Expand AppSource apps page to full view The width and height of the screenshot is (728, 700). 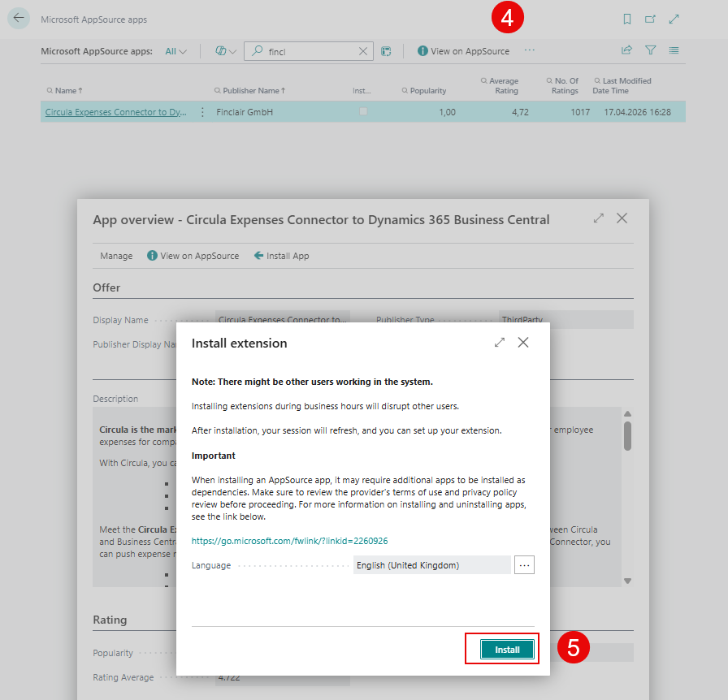coord(674,19)
